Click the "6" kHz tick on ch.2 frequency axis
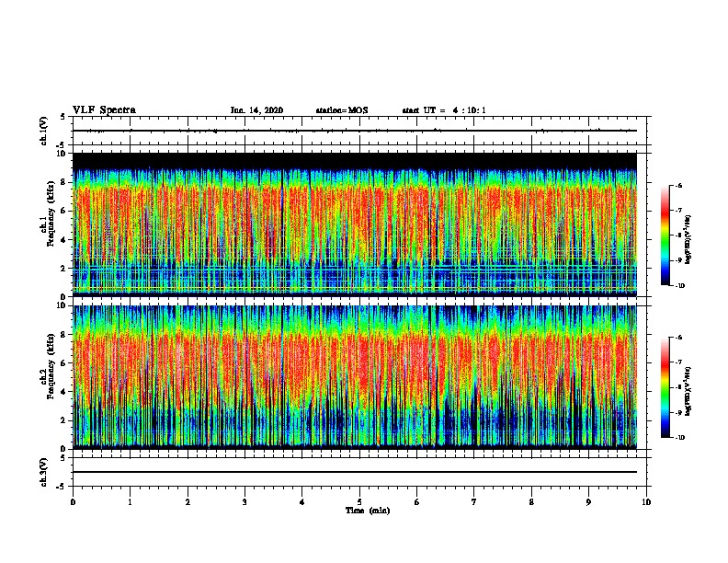 [63, 363]
